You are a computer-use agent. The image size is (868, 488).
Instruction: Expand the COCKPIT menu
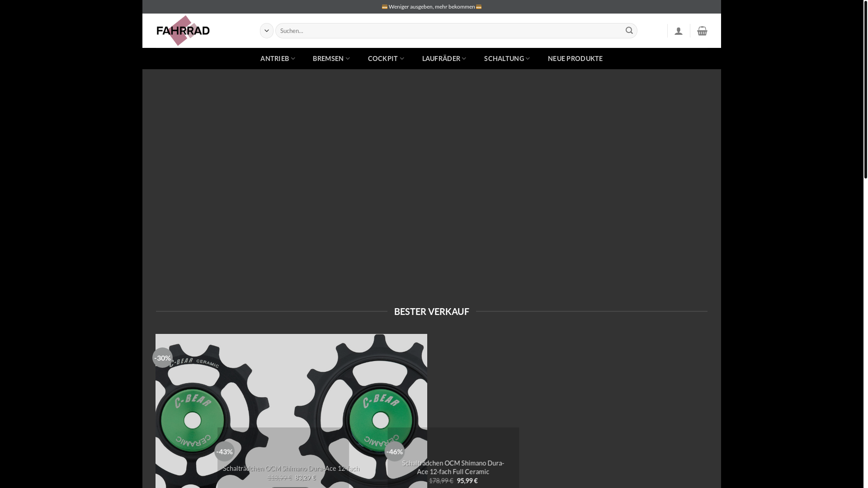tap(386, 58)
